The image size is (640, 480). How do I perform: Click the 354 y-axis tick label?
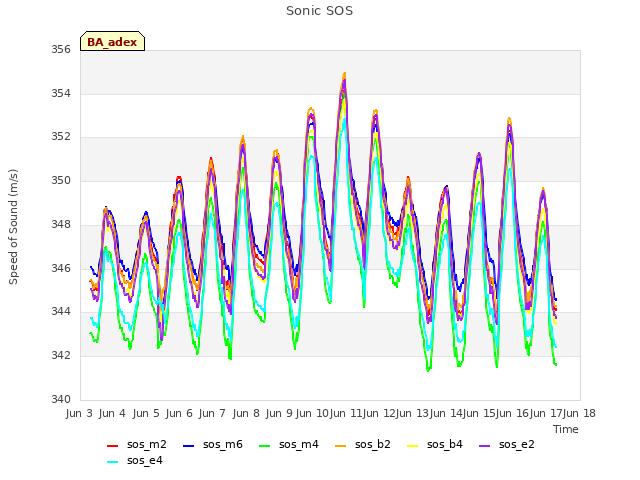coord(61,93)
